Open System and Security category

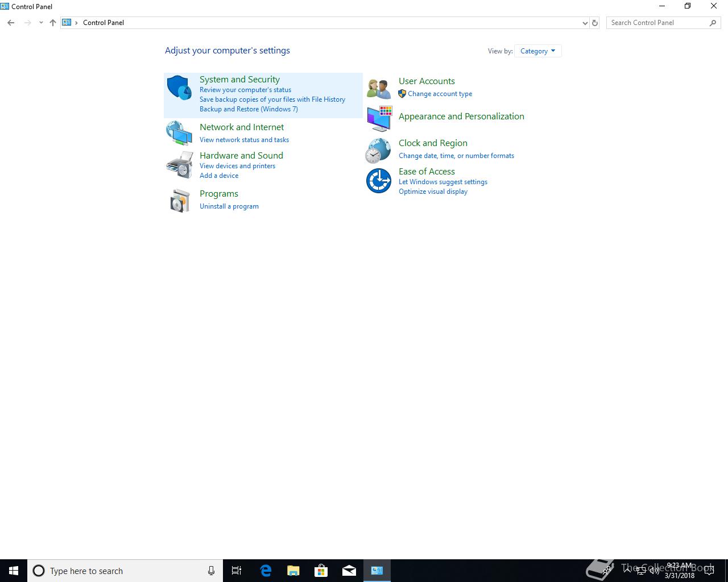tap(239, 80)
